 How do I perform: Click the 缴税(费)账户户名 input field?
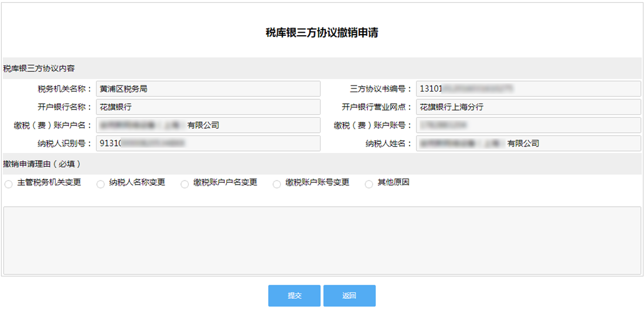pyautogui.click(x=208, y=125)
